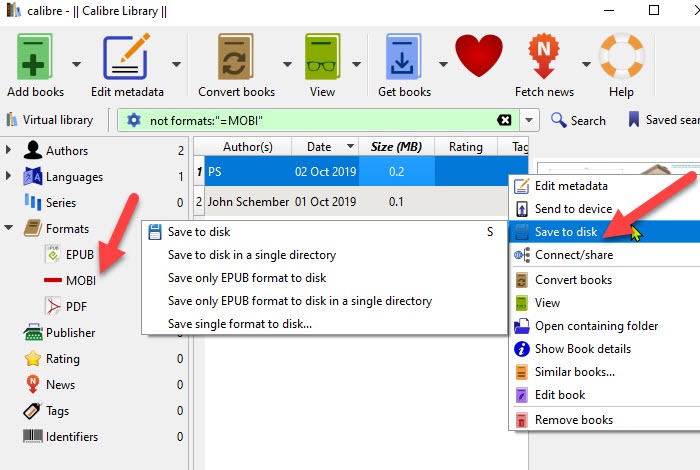Select Identifiers in the tag browser
This screenshot has width=700, height=470.
(x=72, y=437)
